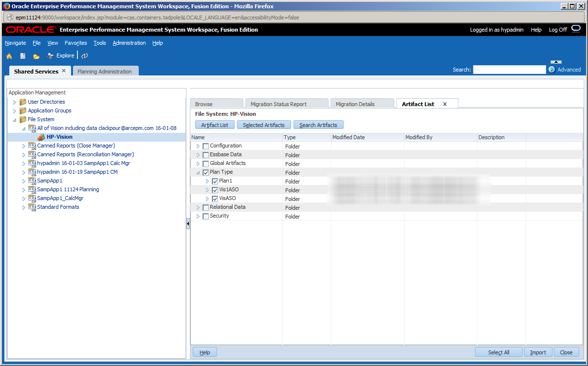
Task: Expand the Configuration folder row
Action: pos(198,146)
